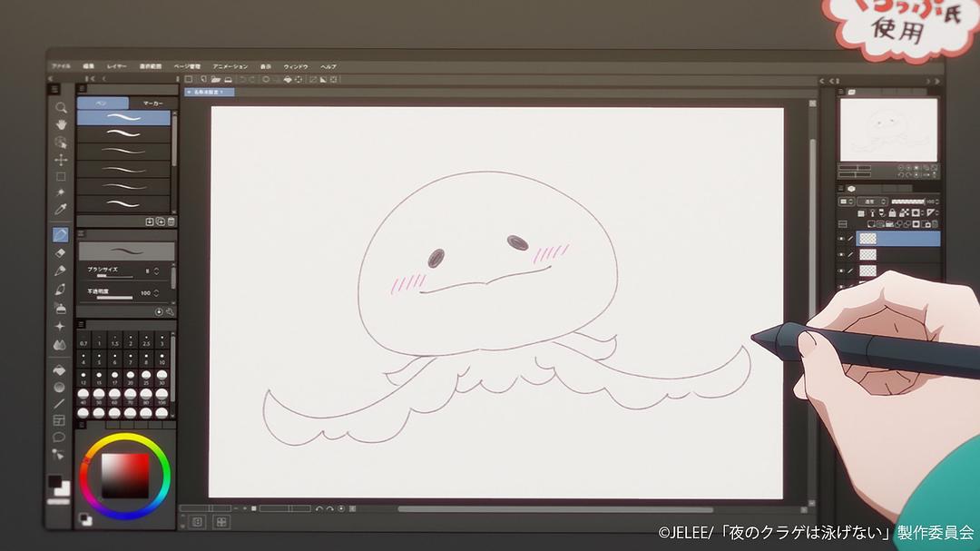Open the file folder icon in command bar
The height and width of the screenshot is (551, 980).
tap(216, 80)
